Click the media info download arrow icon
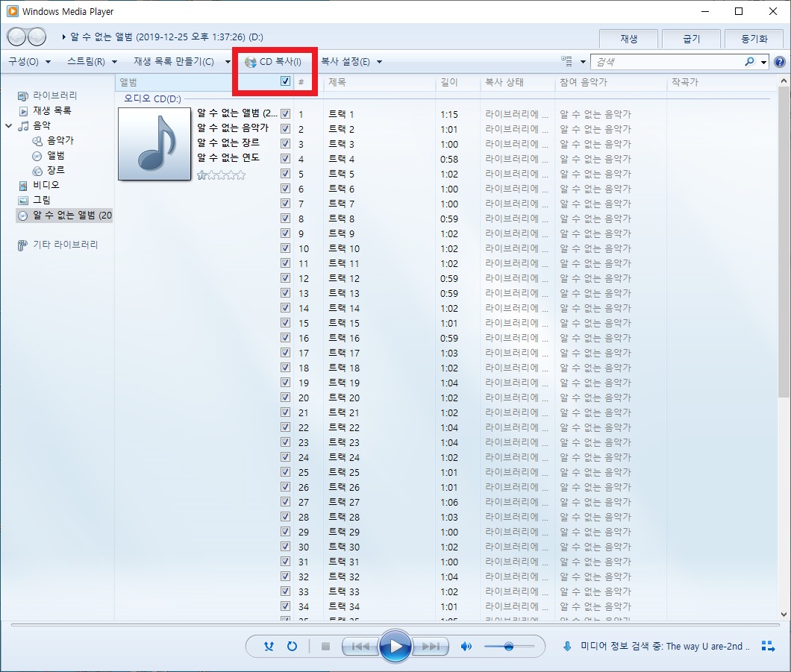 (567, 646)
